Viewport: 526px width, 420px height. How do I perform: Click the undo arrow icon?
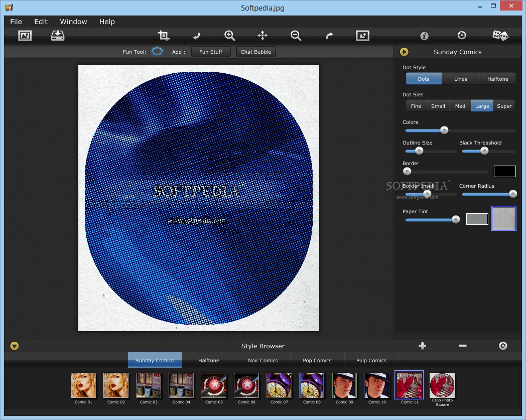[197, 36]
